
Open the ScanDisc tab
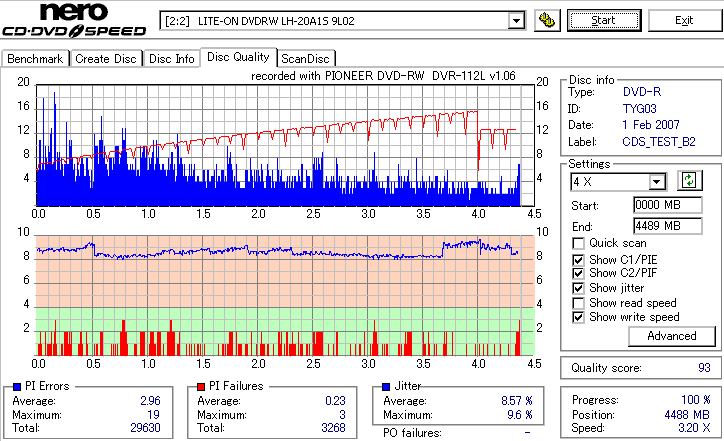point(305,59)
